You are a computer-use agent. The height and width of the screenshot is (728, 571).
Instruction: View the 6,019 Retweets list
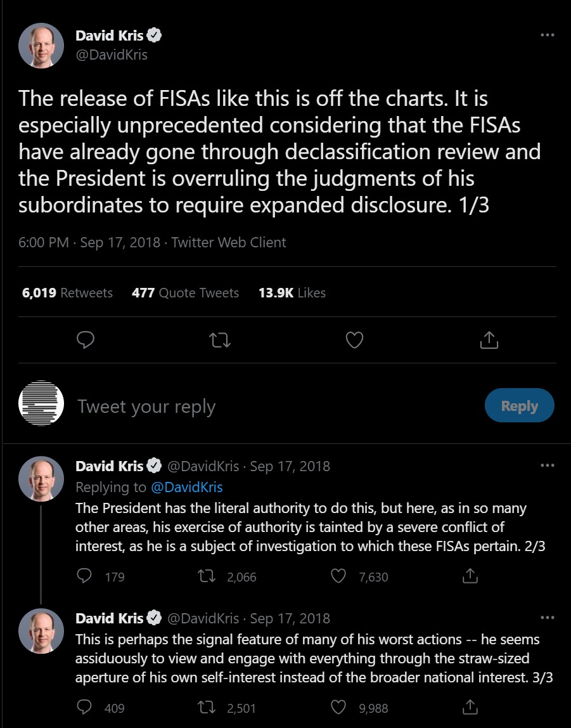[x=67, y=293]
